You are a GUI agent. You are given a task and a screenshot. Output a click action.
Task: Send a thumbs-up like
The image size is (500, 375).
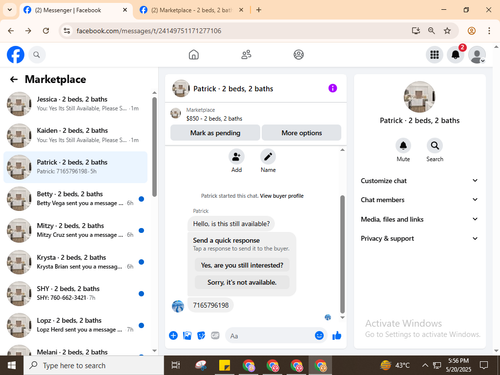337,335
